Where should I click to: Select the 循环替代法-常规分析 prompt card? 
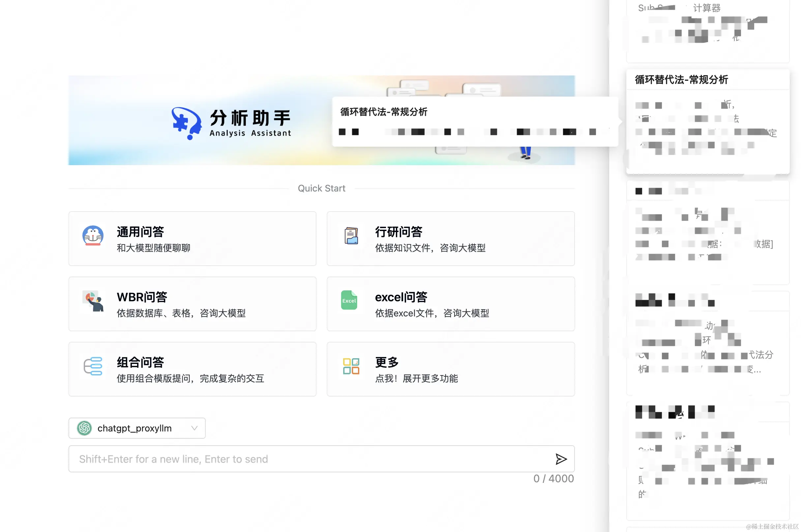point(707,122)
